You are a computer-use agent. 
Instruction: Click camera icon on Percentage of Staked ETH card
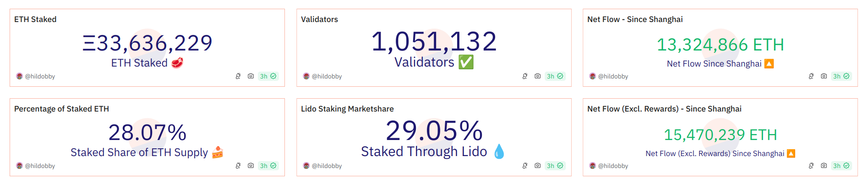click(251, 166)
